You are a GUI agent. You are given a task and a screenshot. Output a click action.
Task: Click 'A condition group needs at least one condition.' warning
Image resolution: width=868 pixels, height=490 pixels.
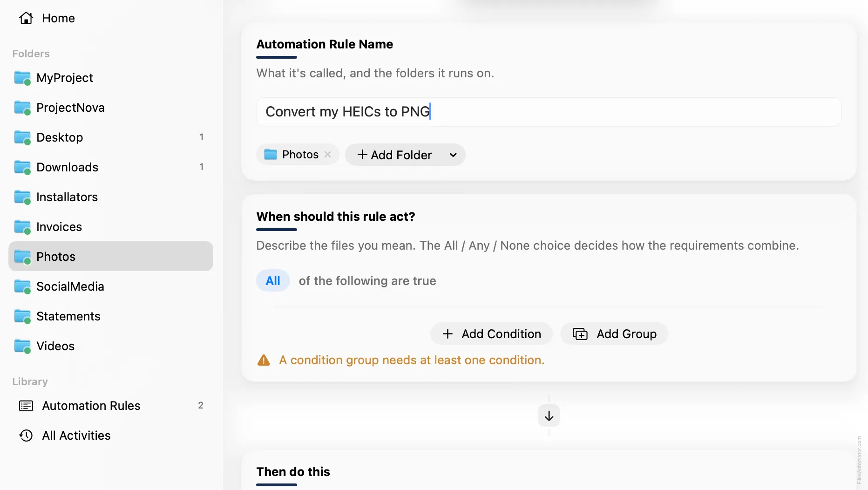412,360
